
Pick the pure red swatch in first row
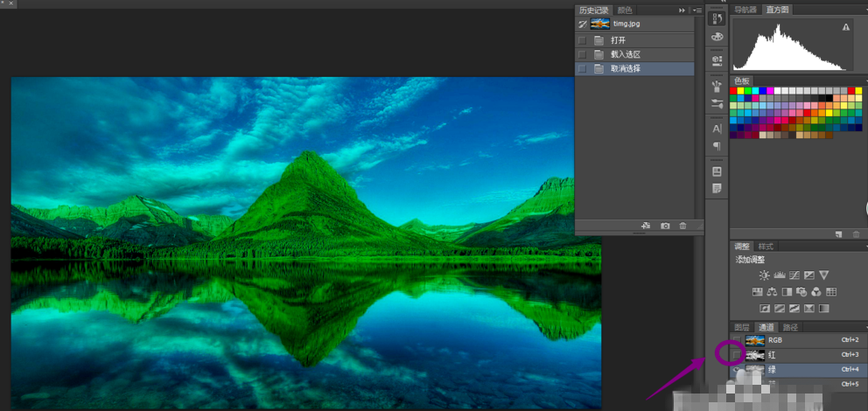(x=733, y=91)
